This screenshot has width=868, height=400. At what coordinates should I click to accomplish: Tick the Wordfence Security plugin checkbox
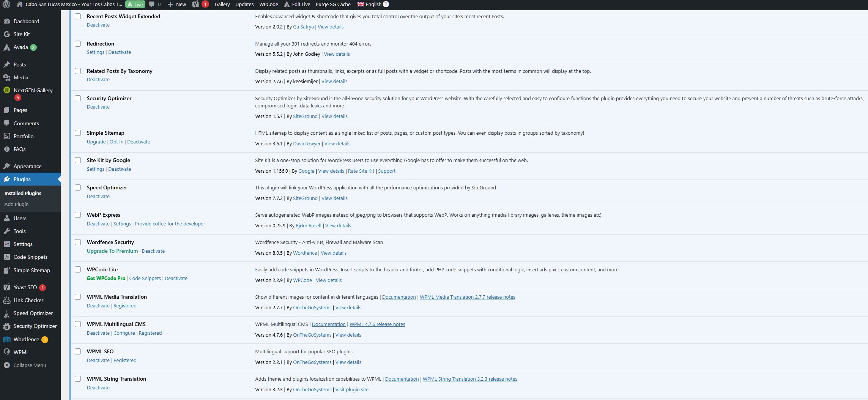[78, 242]
